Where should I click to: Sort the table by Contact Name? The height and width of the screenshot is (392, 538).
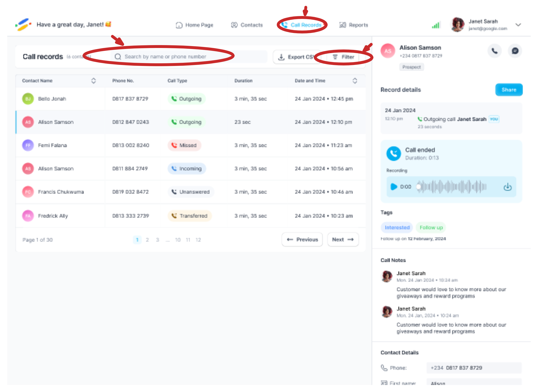(x=94, y=81)
